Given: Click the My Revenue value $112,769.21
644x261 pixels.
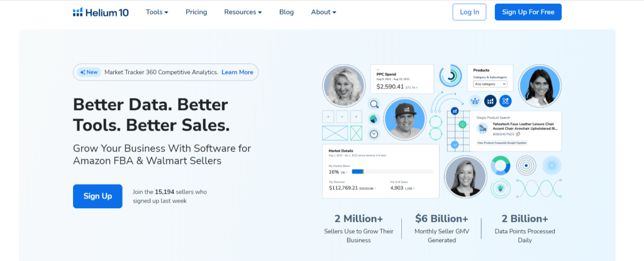Looking at the screenshot, I should point(343,188).
